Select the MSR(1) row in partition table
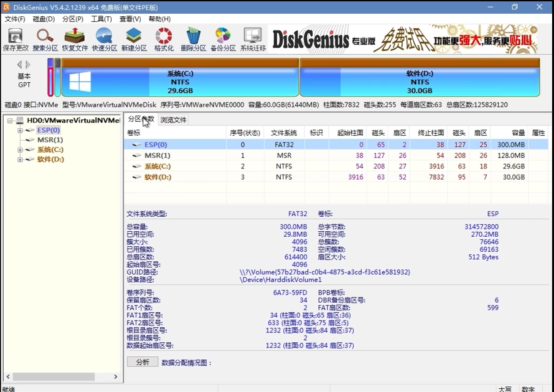 [x=335, y=156]
